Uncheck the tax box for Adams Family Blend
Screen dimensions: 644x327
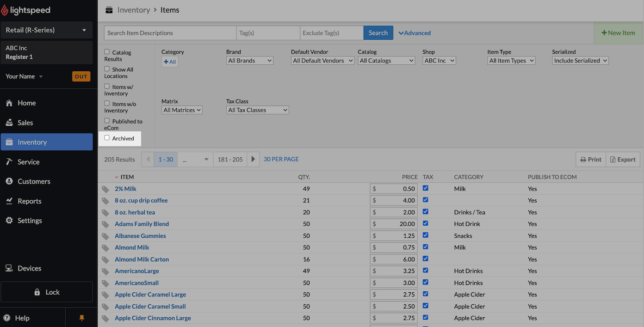point(426,223)
